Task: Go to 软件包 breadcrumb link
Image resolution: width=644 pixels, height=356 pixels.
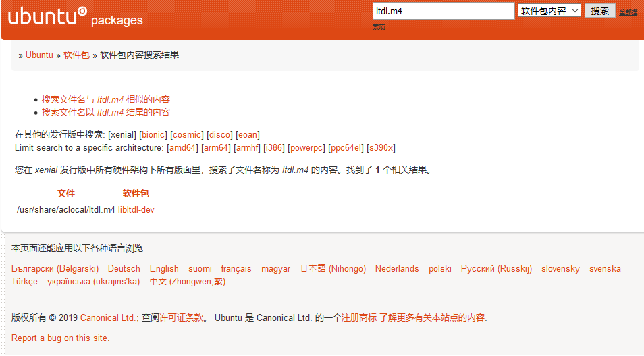Action: coord(76,55)
